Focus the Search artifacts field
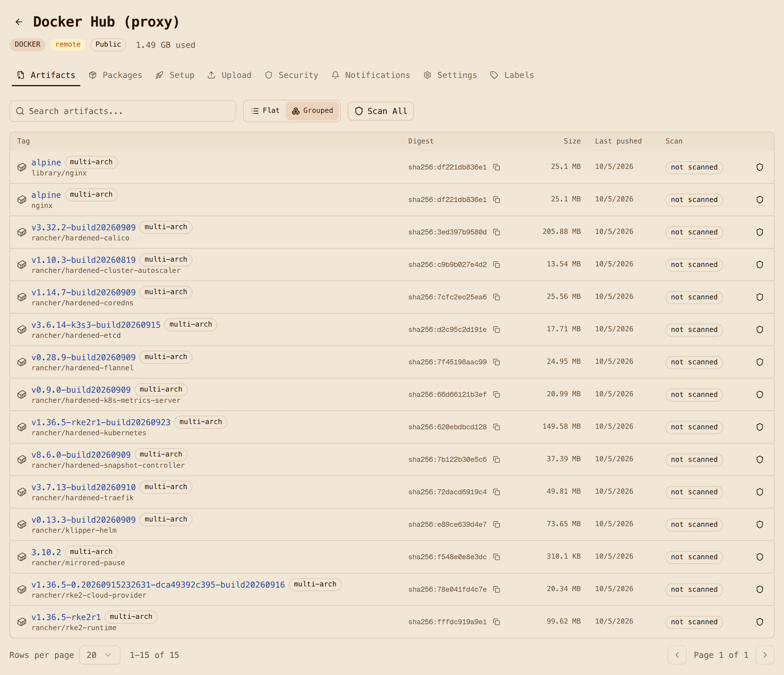 122,111
